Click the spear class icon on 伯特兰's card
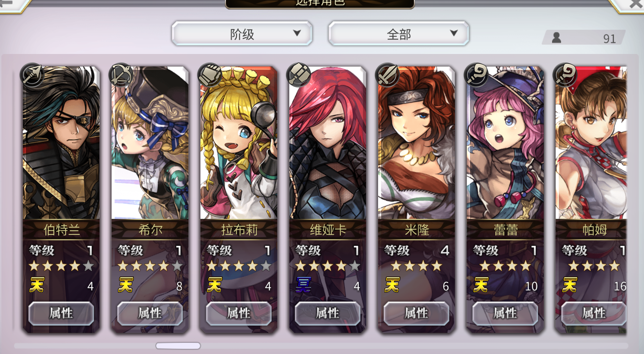Screen dimensions: 644x354 [32, 74]
